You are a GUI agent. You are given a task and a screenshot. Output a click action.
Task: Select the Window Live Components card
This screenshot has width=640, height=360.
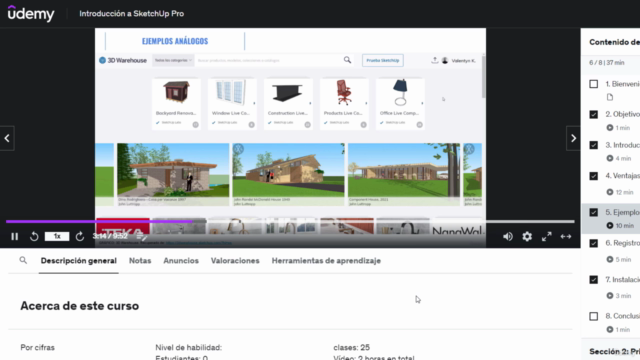tap(232, 104)
